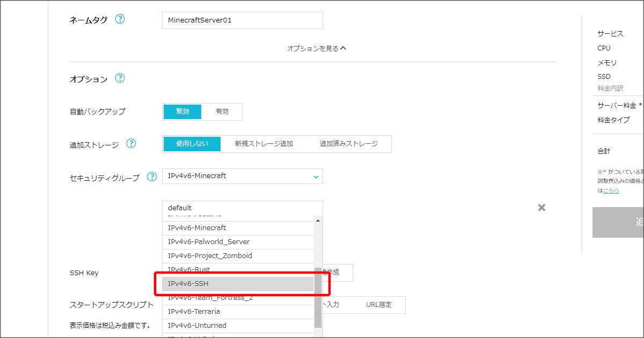The image size is (644, 338).
Task: Collapse the オプションを見る section
Action: point(317,48)
